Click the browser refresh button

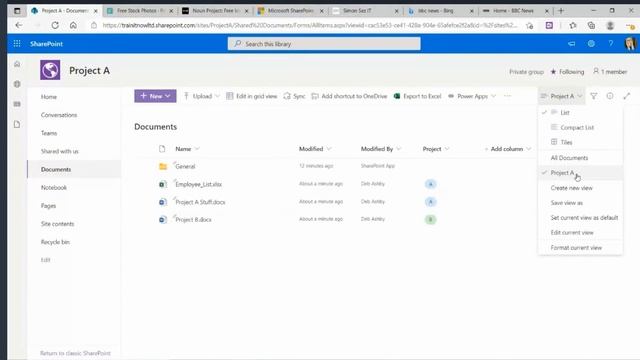coord(55,25)
